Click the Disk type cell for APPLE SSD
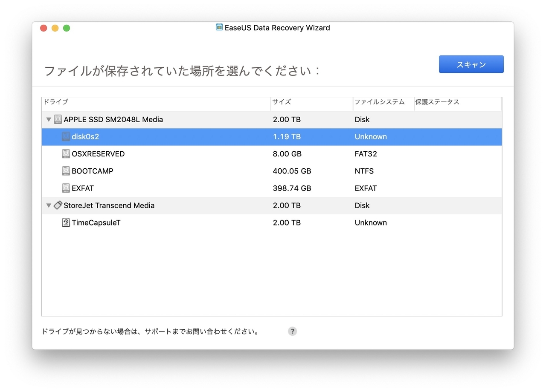This screenshot has width=546, height=392. click(x=362, y=120)
